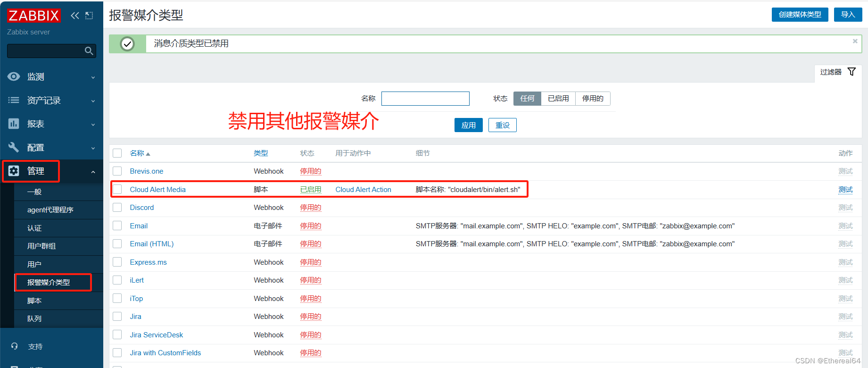Open the 用户群组 submenu item

click(58, 246)
